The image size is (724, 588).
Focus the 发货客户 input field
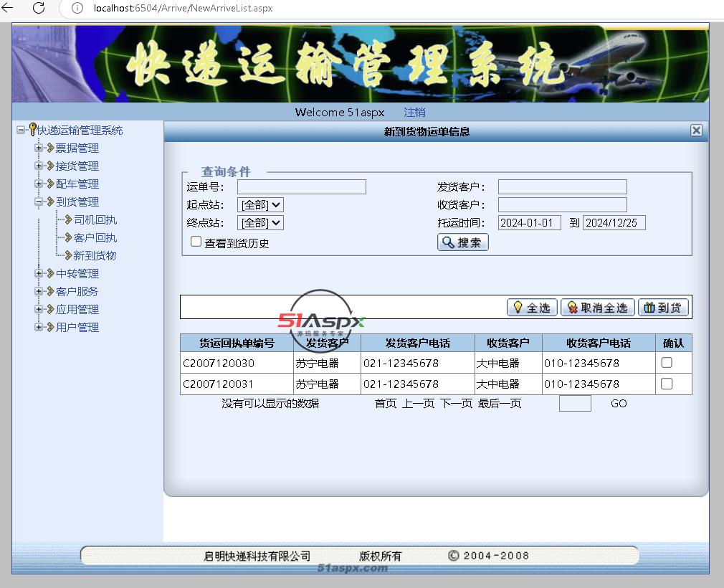[x=563, y=186]
